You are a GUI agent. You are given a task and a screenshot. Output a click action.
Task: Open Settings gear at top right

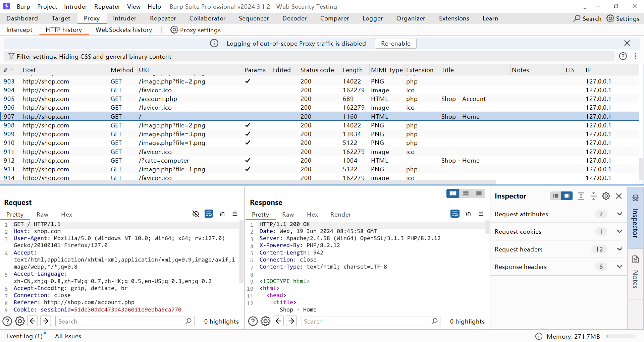click(x=610, y=18)
